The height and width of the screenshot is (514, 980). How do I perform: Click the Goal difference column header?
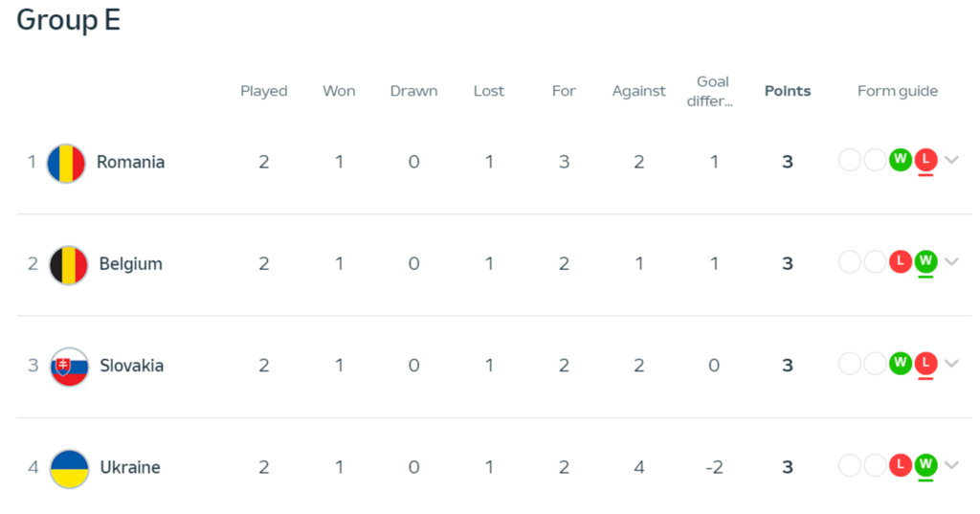pyautogui.click(x=713, y=91)
